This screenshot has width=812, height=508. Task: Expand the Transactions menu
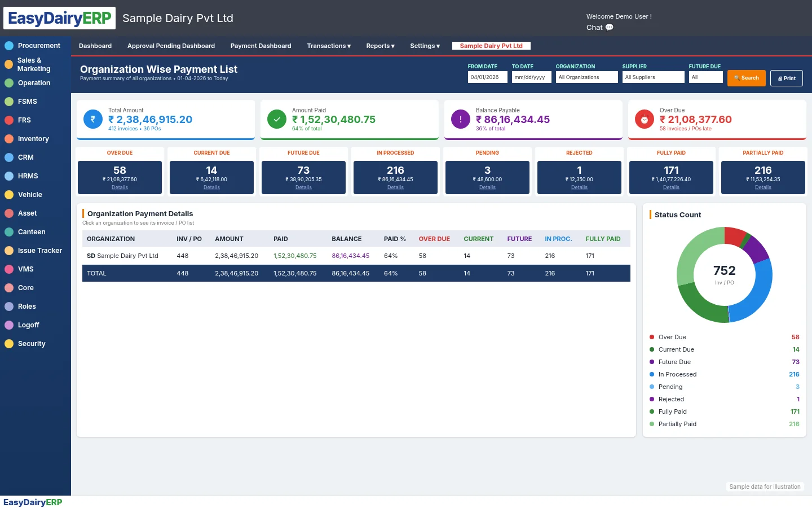click(x=329, y=46)
